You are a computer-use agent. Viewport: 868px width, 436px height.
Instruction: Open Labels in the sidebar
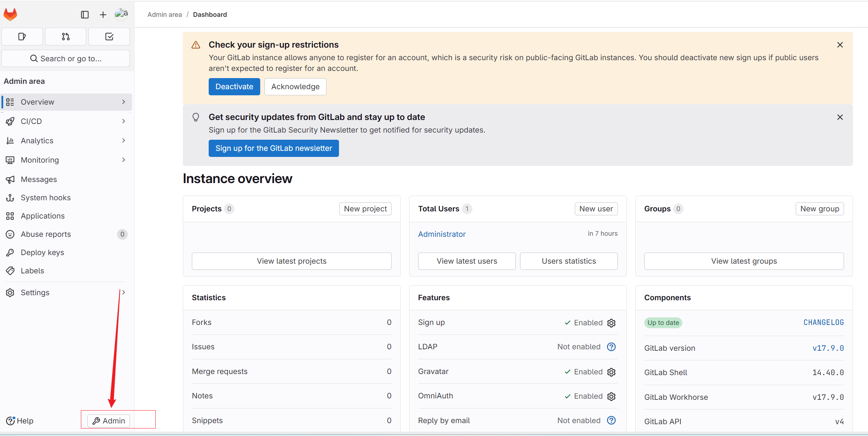tap(67, 271)
